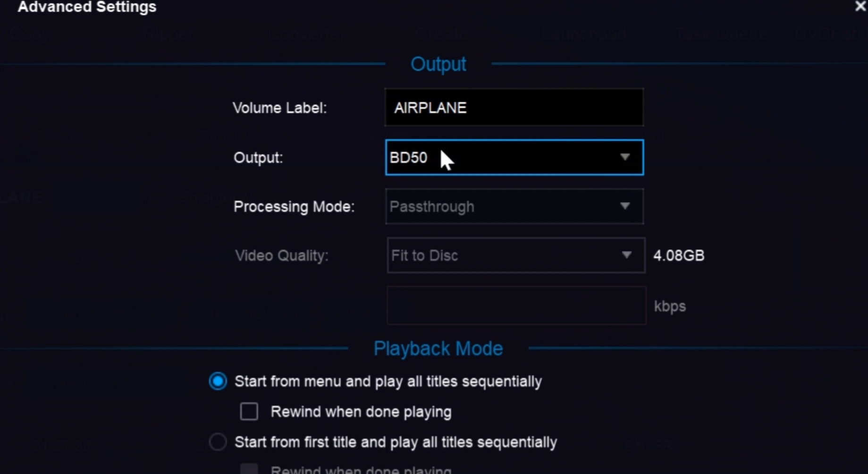Edit the Volume Label field showing AIRPLANE

click(514, 107)
